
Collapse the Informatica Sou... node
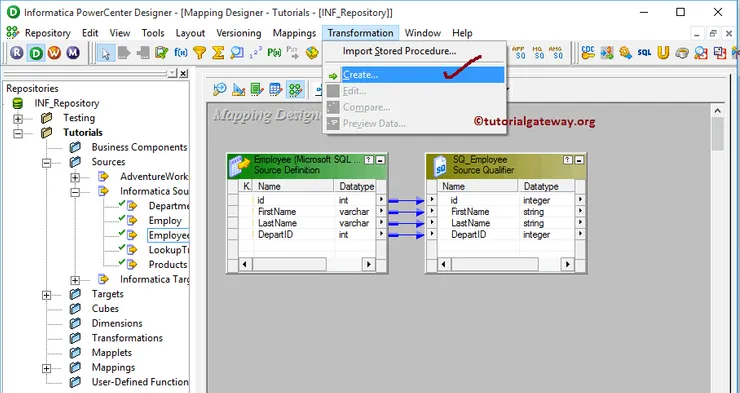[75, 192]
